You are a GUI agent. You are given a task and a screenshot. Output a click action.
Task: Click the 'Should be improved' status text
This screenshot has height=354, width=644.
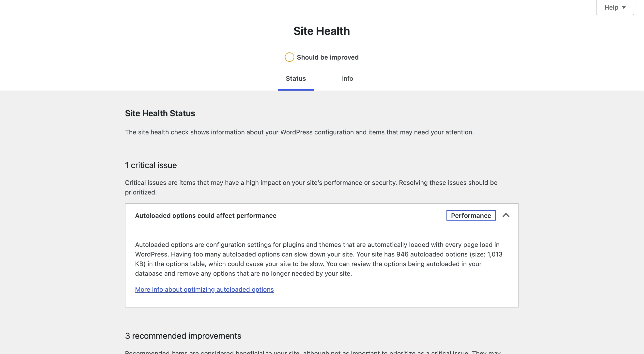pyautogui.click(x=328, y=57)
